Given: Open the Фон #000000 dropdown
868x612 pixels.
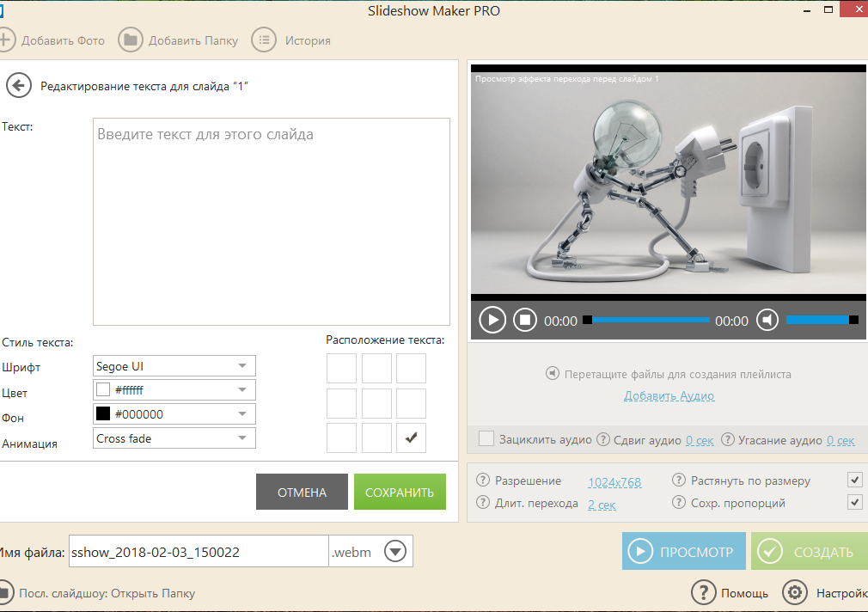Looking at the screenshot, I should click(x=174, y=414).
